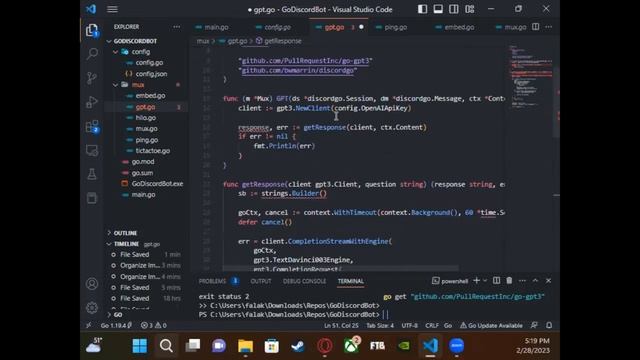Open main.go file in explorer tree
Viewport: 640px width, 360px height.
(x=143, y=195)
